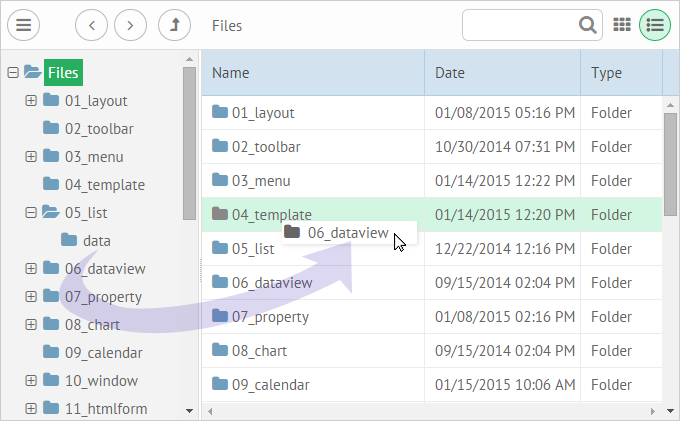Click 07_property folder icon in table
The width and height of the screenshot is (680, 421).
click(x=220, y=316)
